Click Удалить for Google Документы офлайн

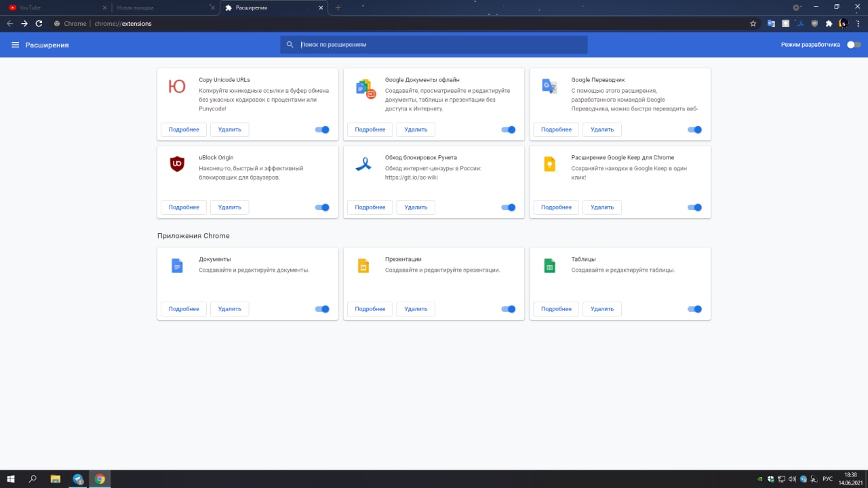tap(416, 129)
